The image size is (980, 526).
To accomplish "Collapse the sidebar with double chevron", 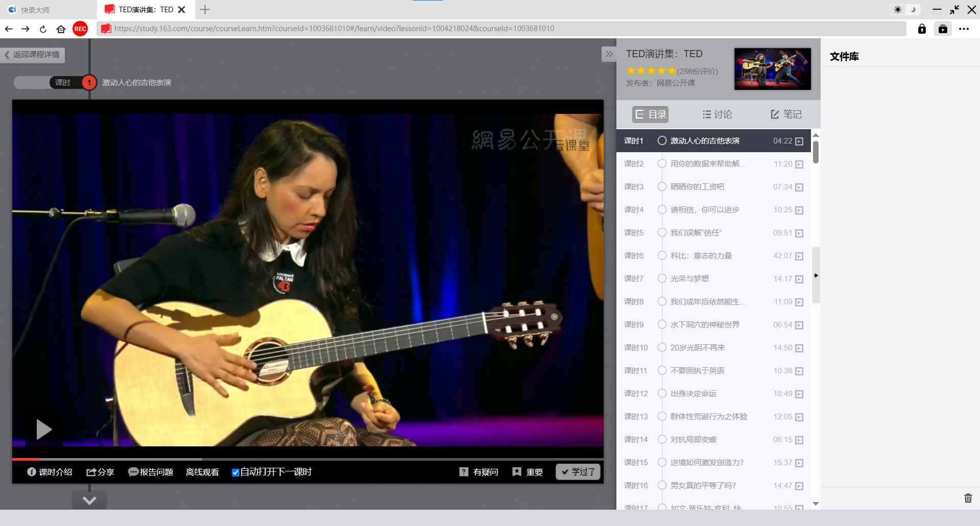I will 609,54.
